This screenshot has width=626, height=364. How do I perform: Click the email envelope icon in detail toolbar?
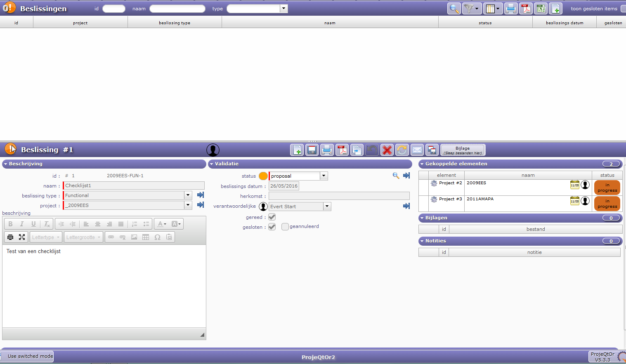(x=417, y=150)
